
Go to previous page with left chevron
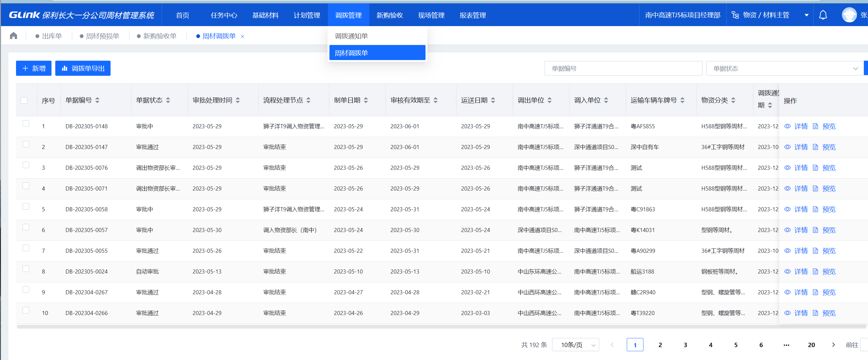click(x=612, y=345)
